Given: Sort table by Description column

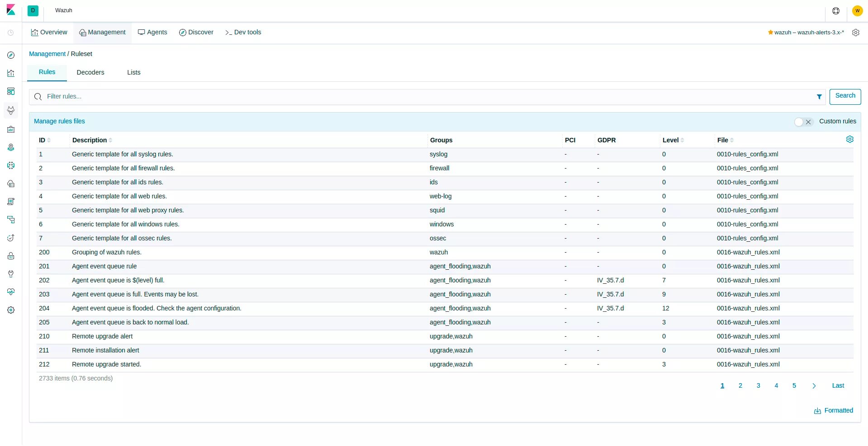Looking at the screenshot, I should (92, 140).
